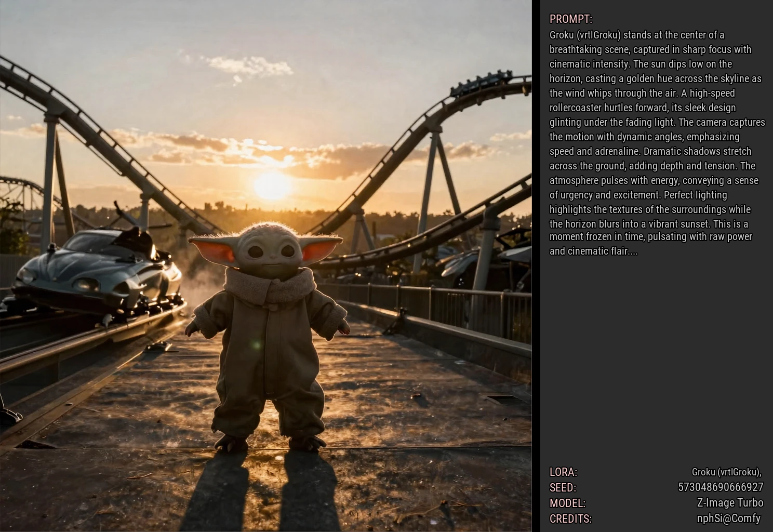Image resolution: width=773 pixels, height=532 pixels.
Task: Click the SEED field label
Action: point(563,488)
